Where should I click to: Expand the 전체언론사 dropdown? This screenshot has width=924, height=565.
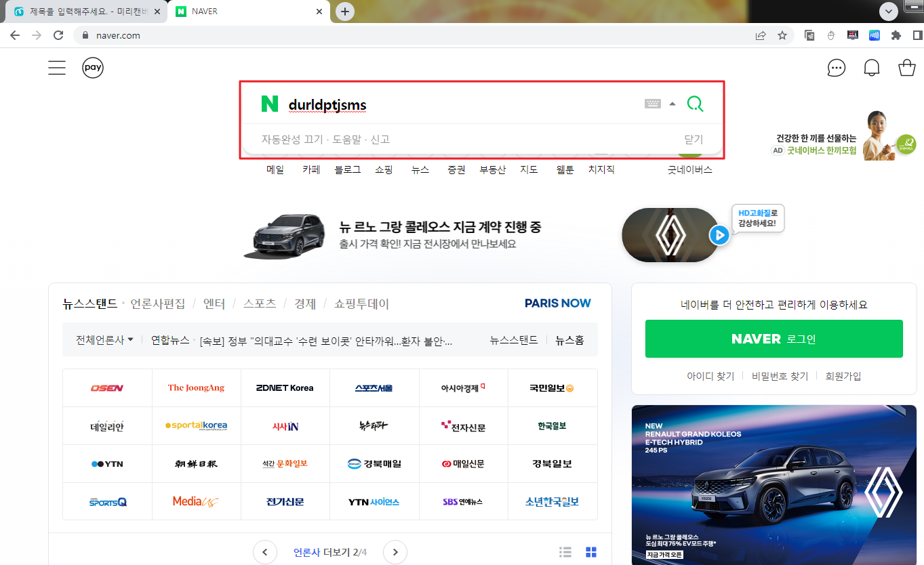[104, 340]
